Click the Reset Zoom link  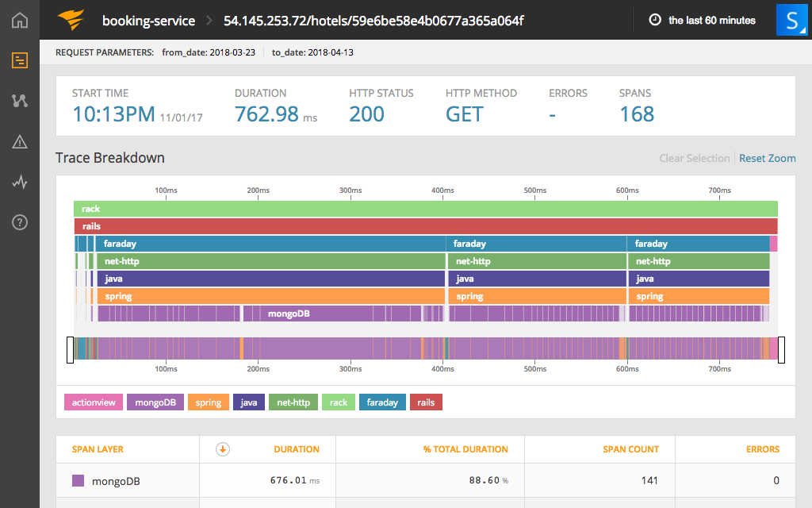tap(767, 158)
